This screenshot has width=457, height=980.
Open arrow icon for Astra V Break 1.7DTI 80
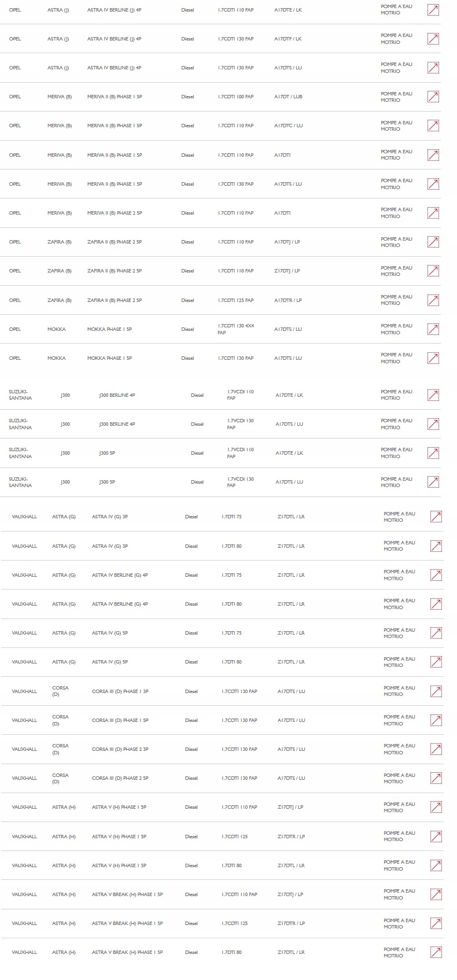(436, 952)
